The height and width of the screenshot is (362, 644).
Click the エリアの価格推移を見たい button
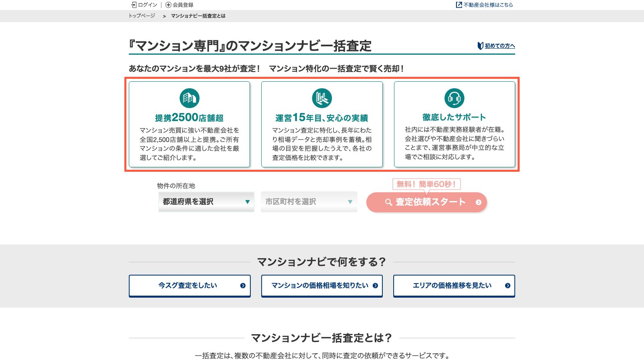coord(454,286)
